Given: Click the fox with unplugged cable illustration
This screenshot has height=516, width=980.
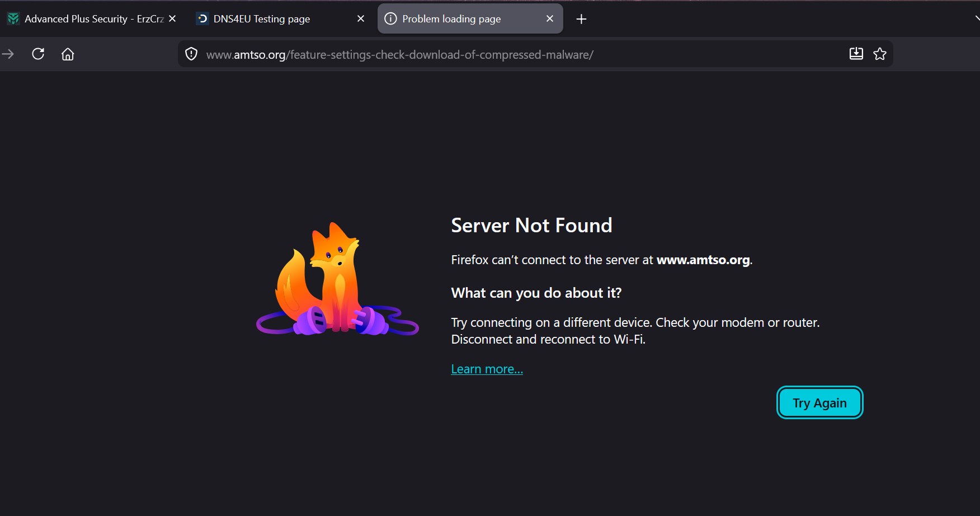Looking at the screenshot, I should [337, 279].
